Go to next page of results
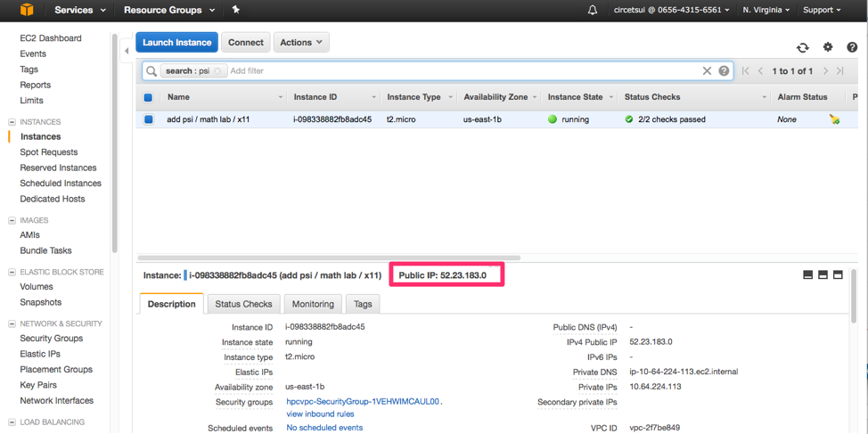Image resolution: width=868 pixels, height=434 pixels. (825, 71)
